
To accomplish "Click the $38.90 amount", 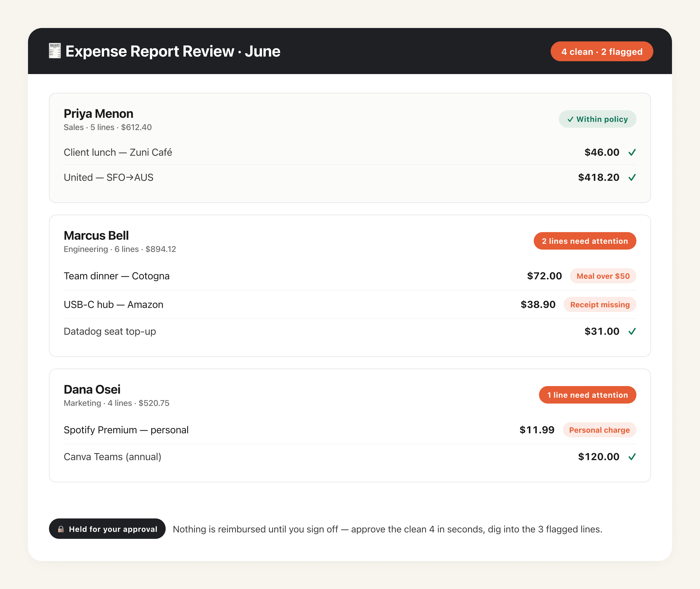I will point(538,305).
